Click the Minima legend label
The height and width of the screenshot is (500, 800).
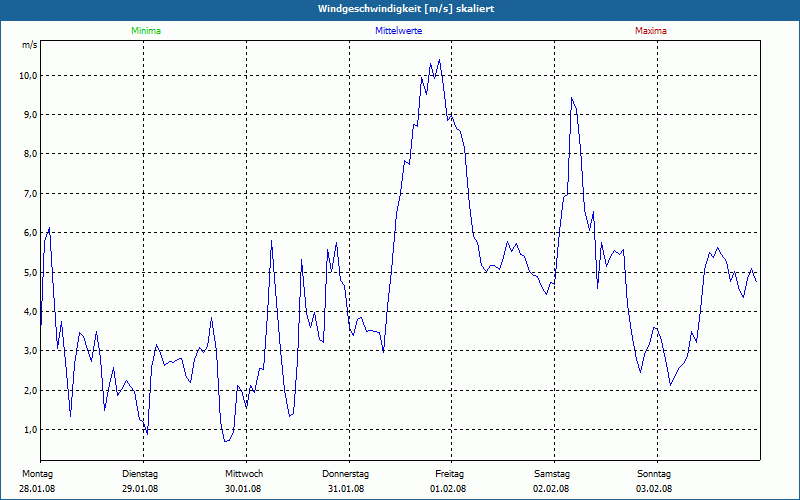coord(146,31)
